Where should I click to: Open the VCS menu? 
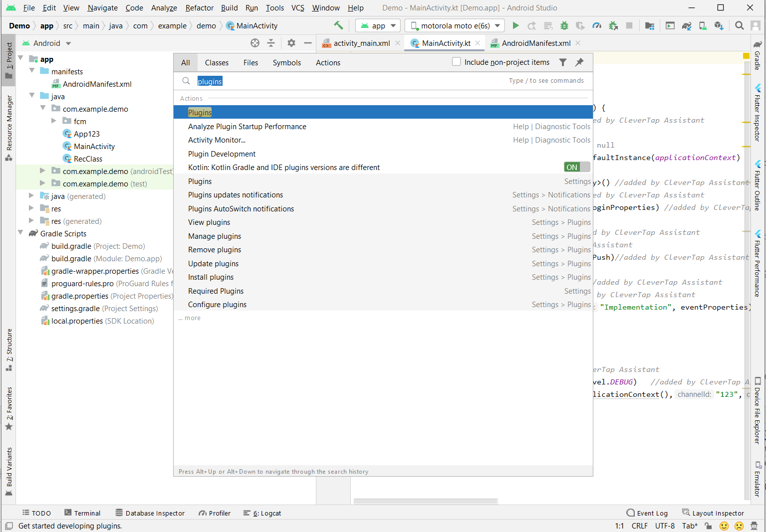298,7
